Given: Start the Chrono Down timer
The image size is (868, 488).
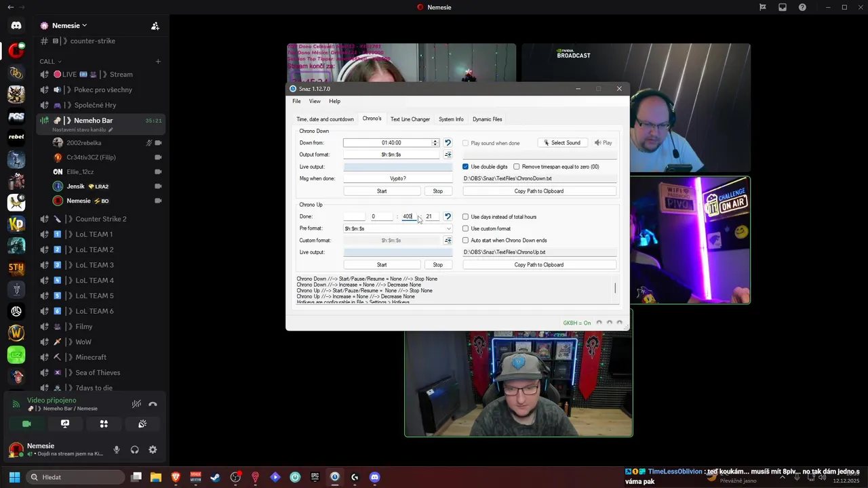Looking at the screenshot, I should pos(382,191).
